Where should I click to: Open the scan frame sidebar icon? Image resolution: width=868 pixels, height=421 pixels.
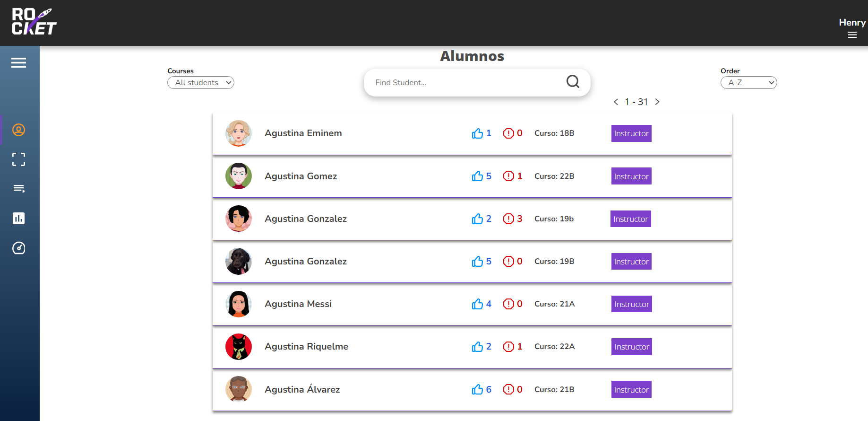[x=18, y=159]
